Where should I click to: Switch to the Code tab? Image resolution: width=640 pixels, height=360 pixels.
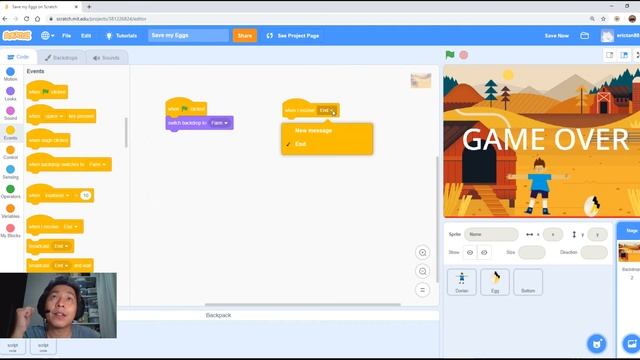tap(18, 57)
